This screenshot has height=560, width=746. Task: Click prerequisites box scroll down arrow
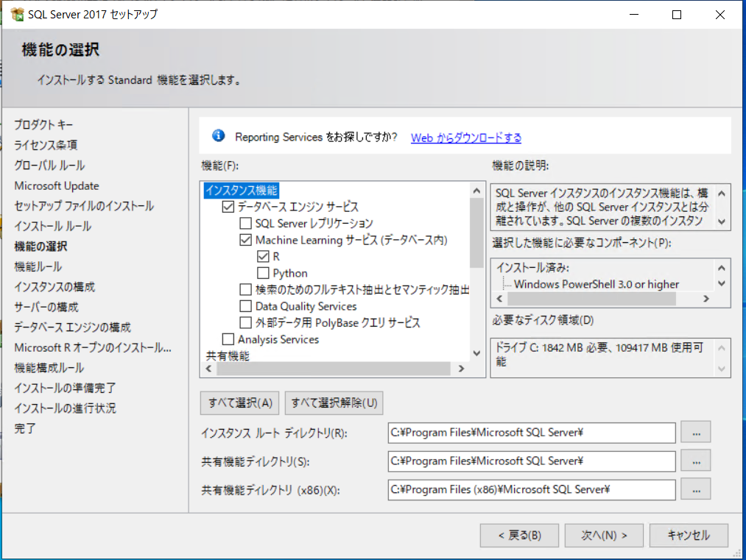[x=722, y=284]
